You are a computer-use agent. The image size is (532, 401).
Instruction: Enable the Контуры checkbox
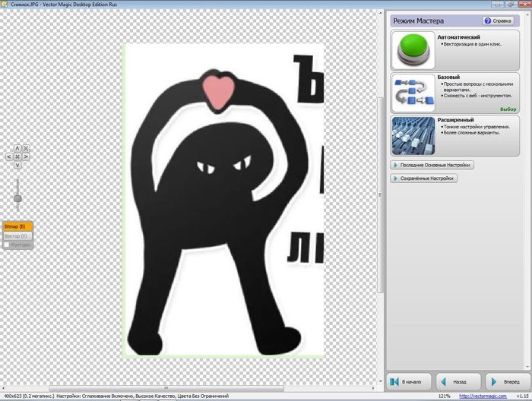click(x=7, y=245)
